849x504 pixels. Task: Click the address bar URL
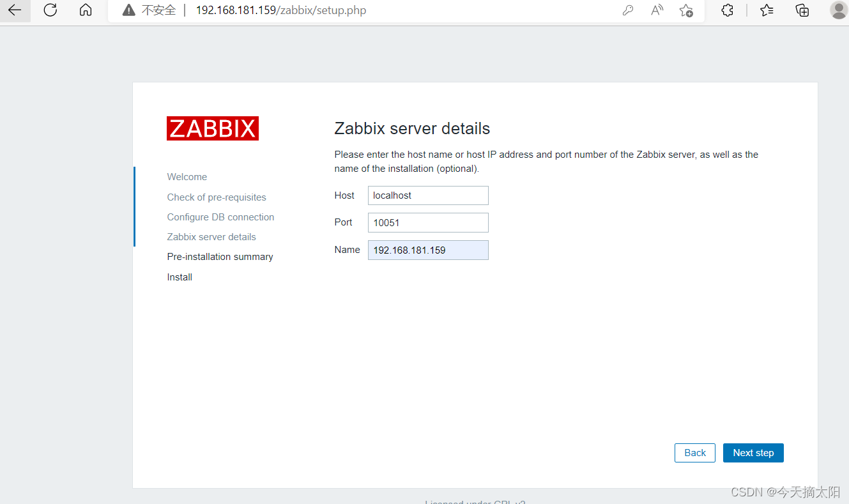click(281, 10)
